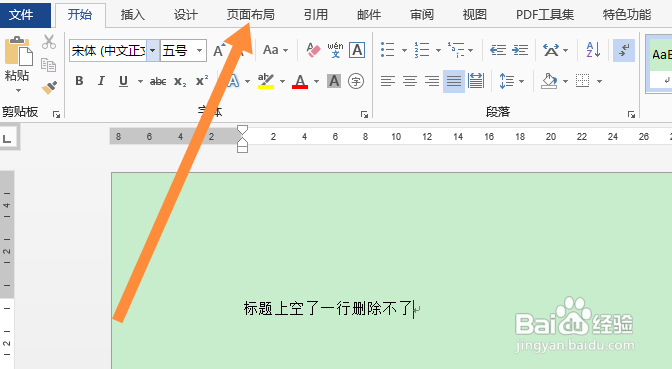Switch to the 设计 (Design) tab
The height and width of the screenshot is (369, 672).
tap(186, 15)
